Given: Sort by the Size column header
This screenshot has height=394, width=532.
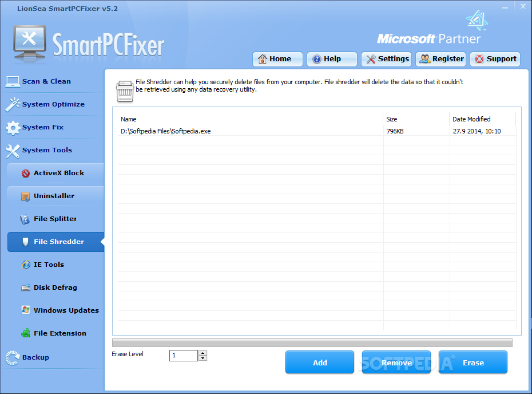Looking at the screenshot, I should point(416,119).
